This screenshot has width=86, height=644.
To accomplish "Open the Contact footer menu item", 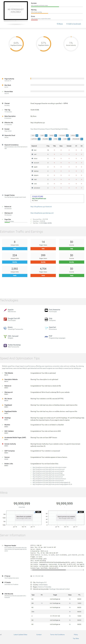I will 39,634.
